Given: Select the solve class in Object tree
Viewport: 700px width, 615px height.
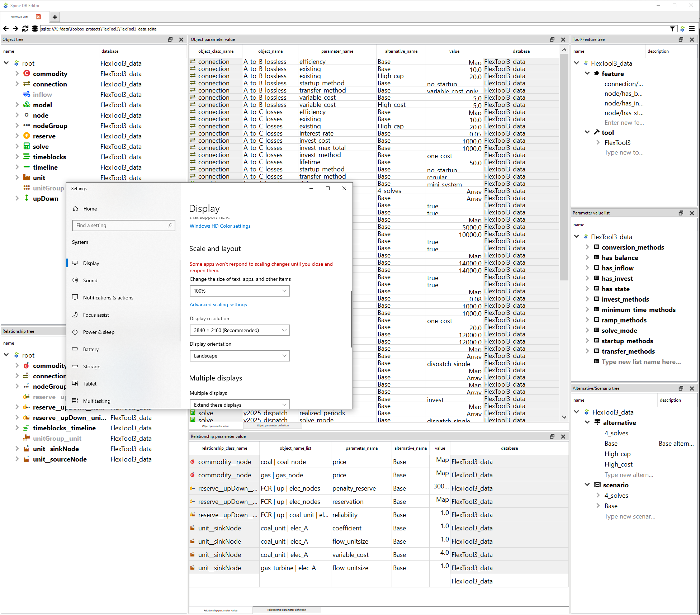Looking at the screenshot, I should tap(41, 146).
